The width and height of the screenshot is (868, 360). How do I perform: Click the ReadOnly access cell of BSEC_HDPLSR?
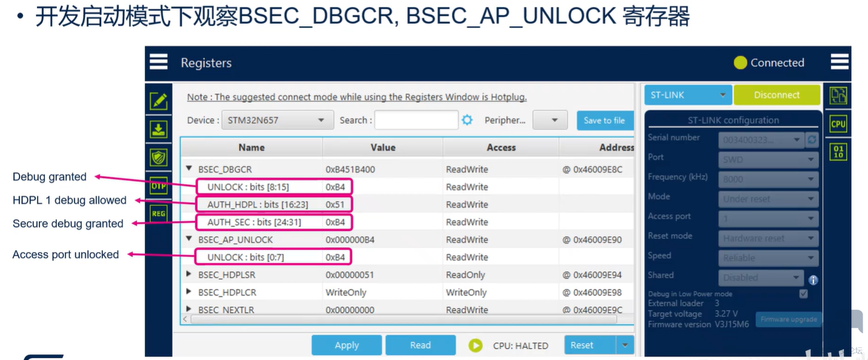pyautogui.click(x=465, y=275)
